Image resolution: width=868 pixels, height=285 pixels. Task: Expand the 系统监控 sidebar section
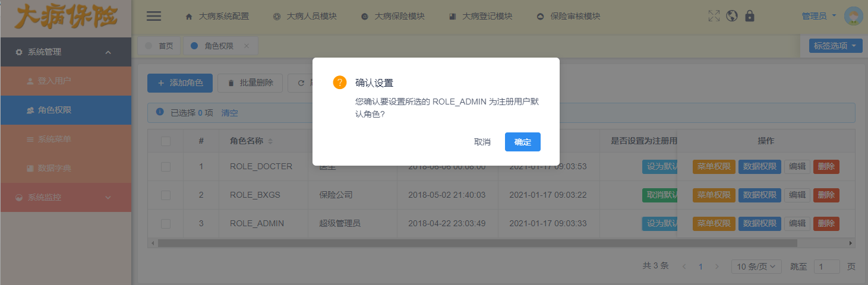point(65,197)
